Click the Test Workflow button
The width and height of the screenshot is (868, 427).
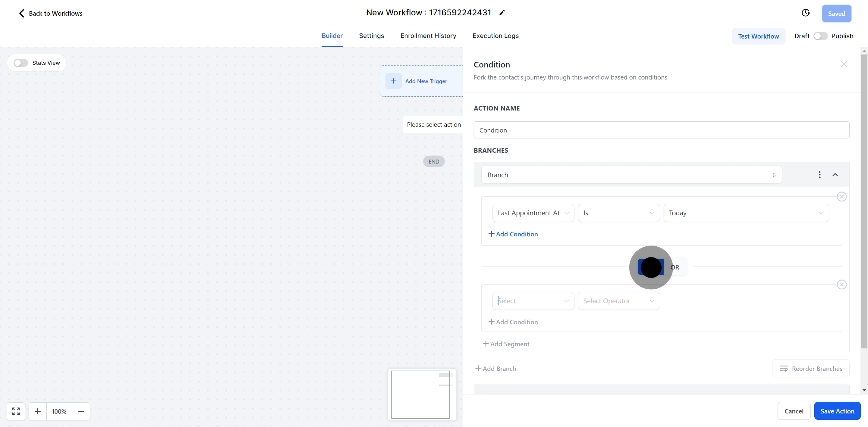(x=758, y=36)
